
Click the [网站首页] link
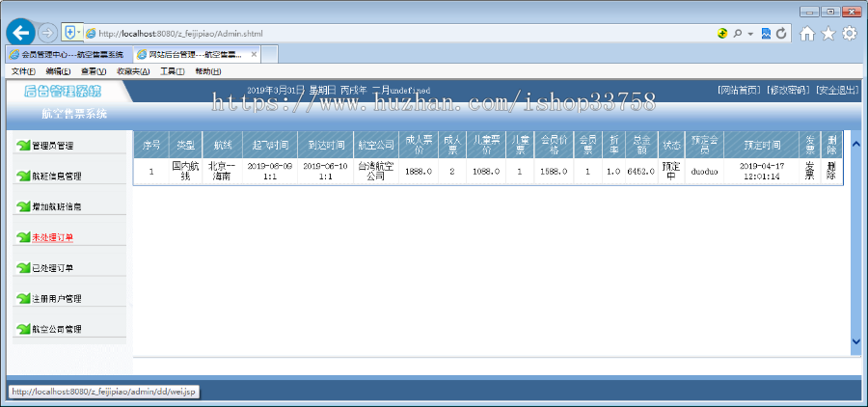click(x=739, y=91)
